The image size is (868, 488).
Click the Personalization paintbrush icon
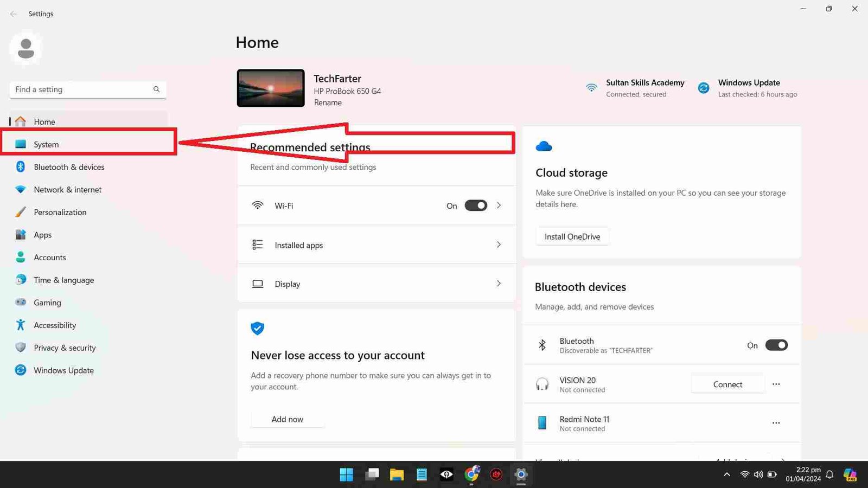pyautogui.click(x=21, y=212)
